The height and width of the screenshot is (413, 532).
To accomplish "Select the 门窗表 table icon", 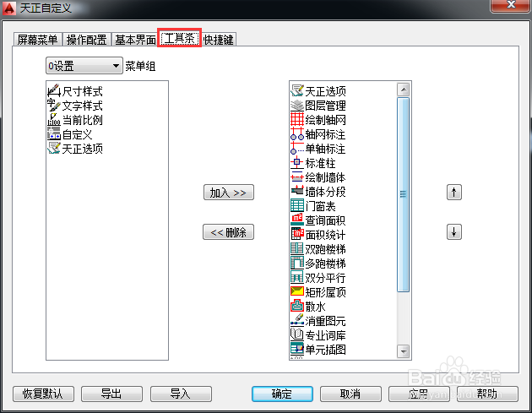I will [297, 205].
